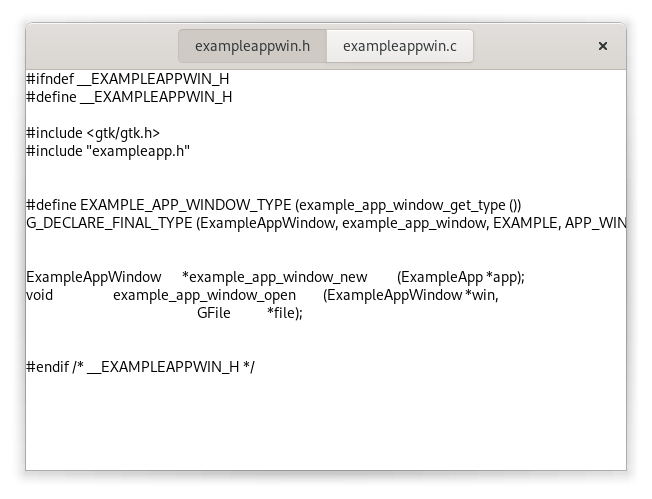Switch to the exampleappwin.c tab
Screen dimensions: 652x499
click(x=400, y=46)
